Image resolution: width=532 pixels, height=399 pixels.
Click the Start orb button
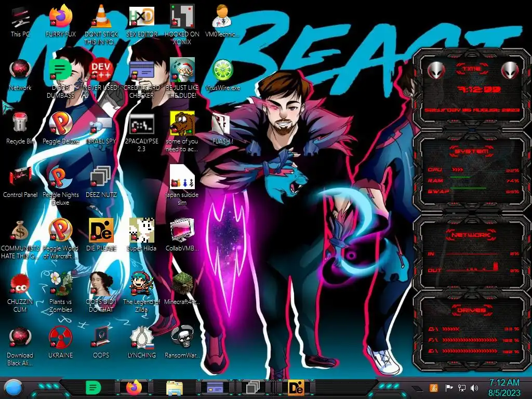point(14,388)
